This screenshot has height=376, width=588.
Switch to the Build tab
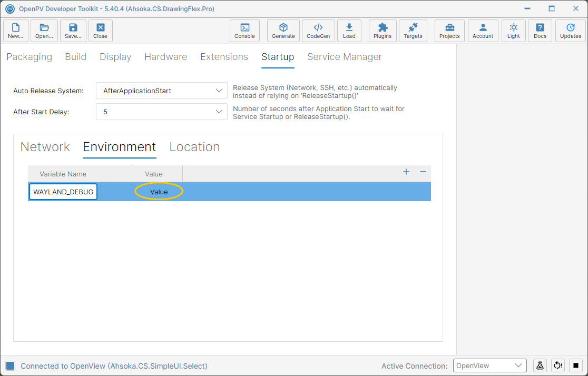[76, 57]
